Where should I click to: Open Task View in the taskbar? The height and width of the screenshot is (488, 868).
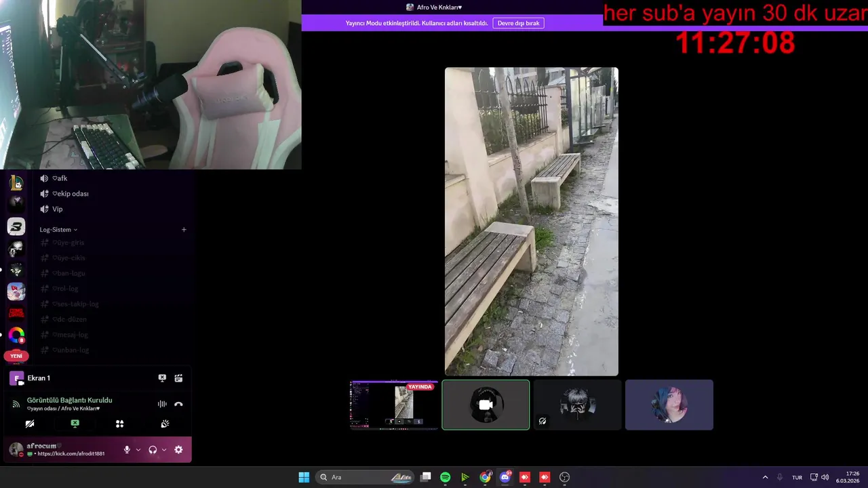[x=425, y=477]
